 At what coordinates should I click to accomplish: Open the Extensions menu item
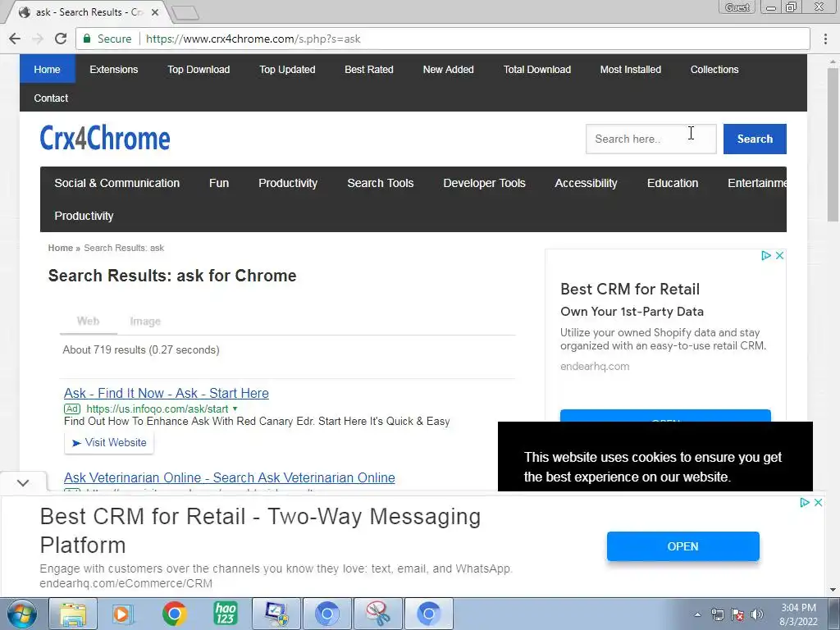point(113,69)
